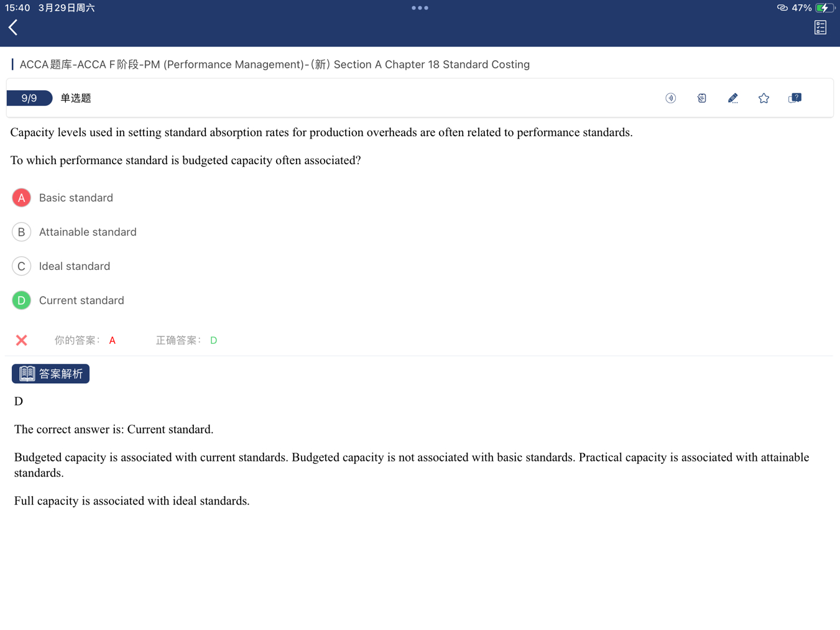The height and width of the screenshot is (630, 840).
Task: Click the chapter title breadcrumb
Action: [274, 65]
